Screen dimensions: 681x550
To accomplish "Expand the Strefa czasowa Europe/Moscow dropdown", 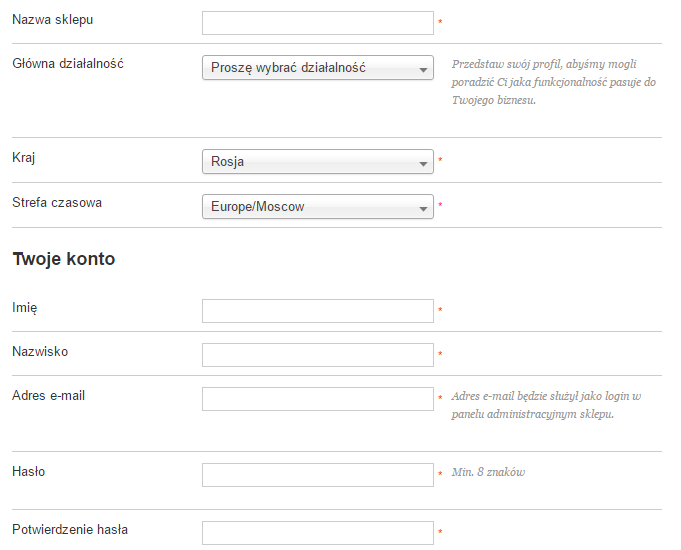I will tap(317, 206).
